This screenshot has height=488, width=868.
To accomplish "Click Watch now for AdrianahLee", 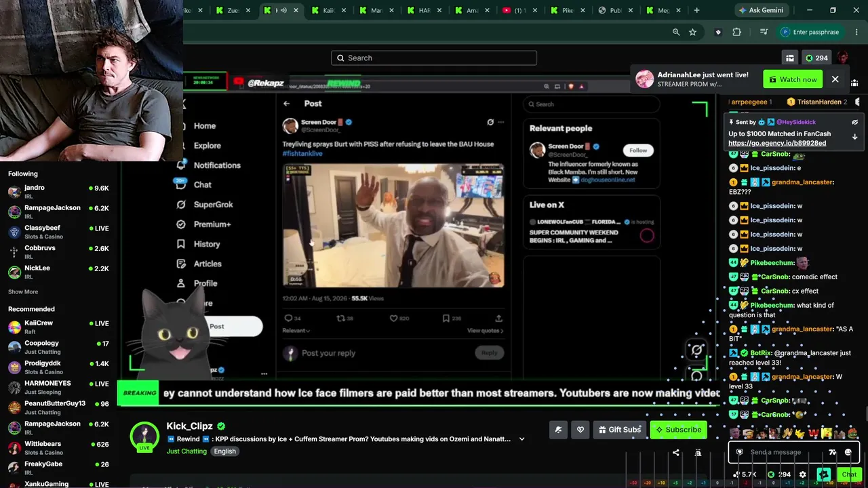I will pyautogui.click(x=793, y=79).
